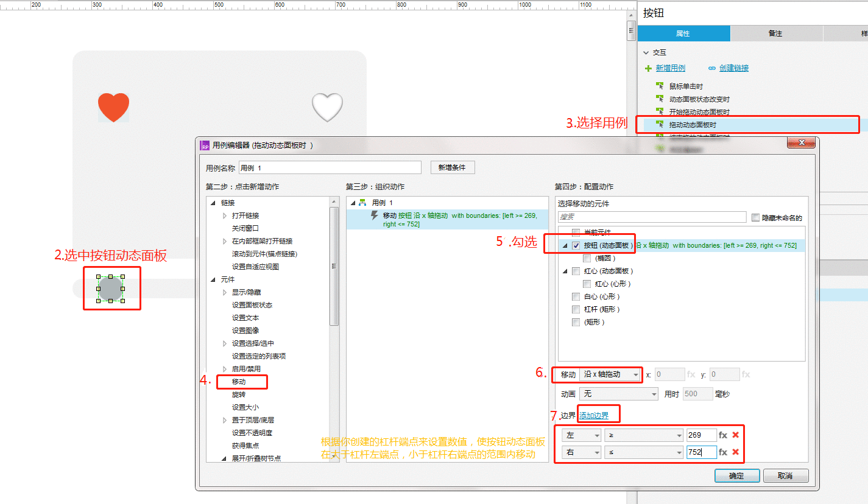Click the 添加边界 link
Viewport: 868px width, 504px height.
coord(594,416)
